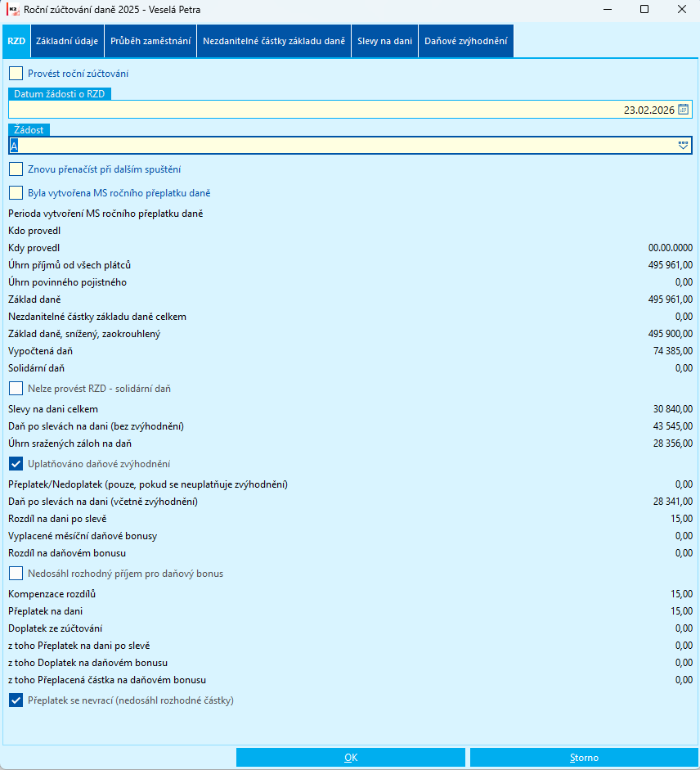Select Úhrn příjmů value 495 961,00
700x770 pixels.
click(x=670, y=265)
